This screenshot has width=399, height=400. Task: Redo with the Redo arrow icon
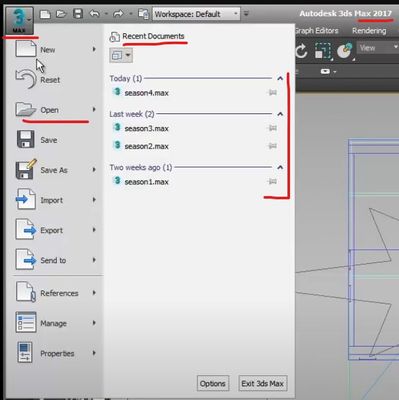[118, 14]
